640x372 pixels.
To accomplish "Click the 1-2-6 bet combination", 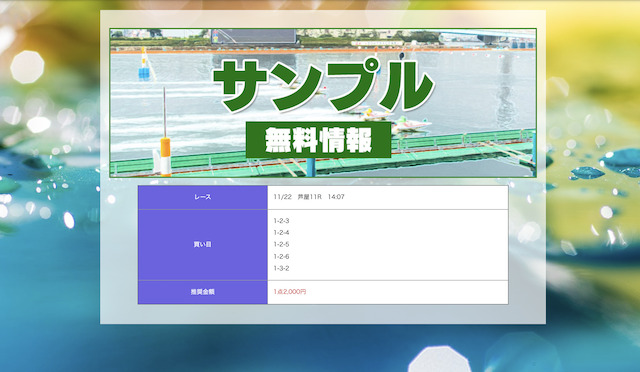I will (x=281, y=256).
